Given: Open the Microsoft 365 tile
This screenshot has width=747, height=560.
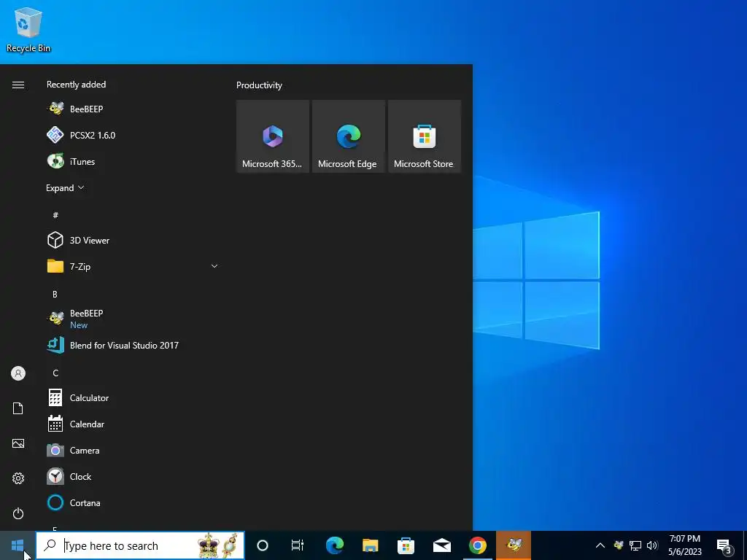Looking at the screenshot, I should [x=273, y=136].
